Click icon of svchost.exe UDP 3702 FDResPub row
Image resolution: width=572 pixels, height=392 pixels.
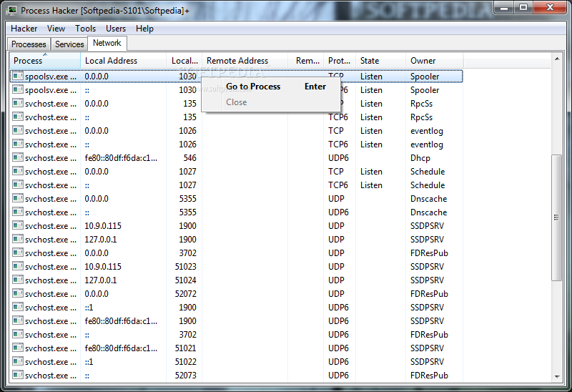tap(17, 253)
